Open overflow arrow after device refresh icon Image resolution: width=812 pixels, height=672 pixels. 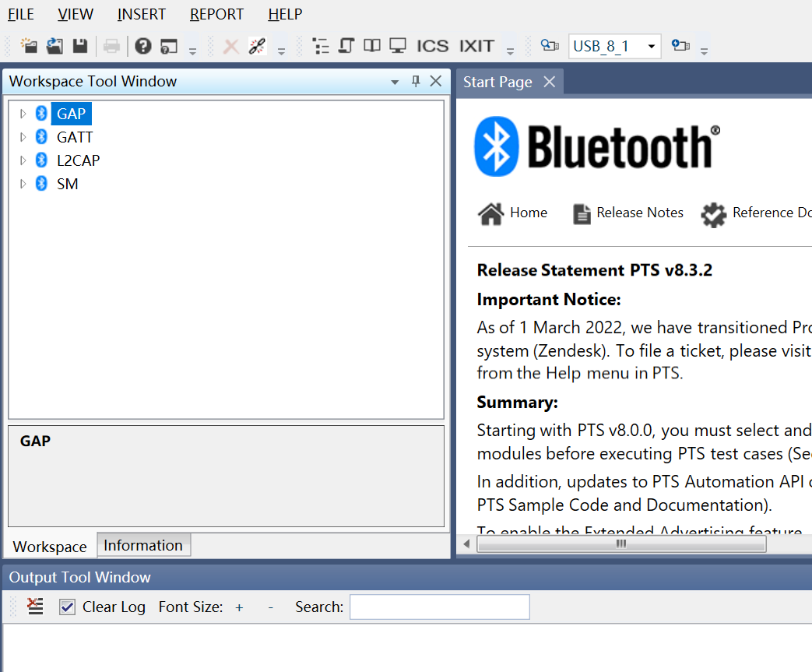pyautogui.click(x=704, y=51)
